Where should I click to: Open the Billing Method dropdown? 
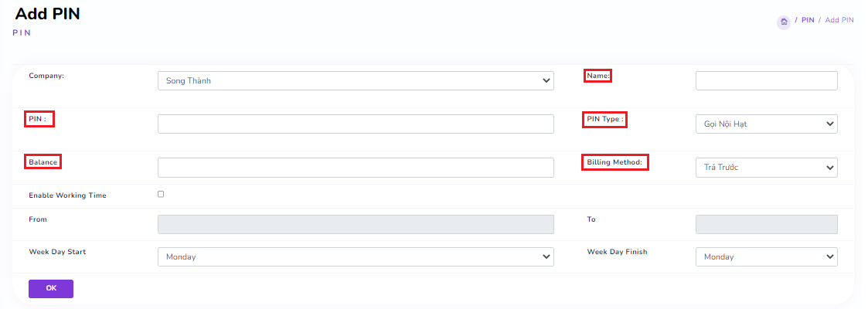tap(766, 167)
